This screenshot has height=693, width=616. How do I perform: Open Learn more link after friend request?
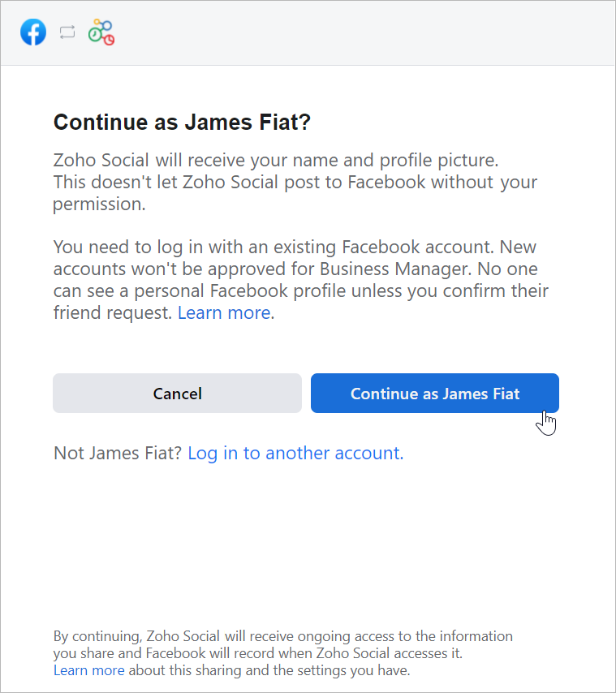[x=226, y=313]
